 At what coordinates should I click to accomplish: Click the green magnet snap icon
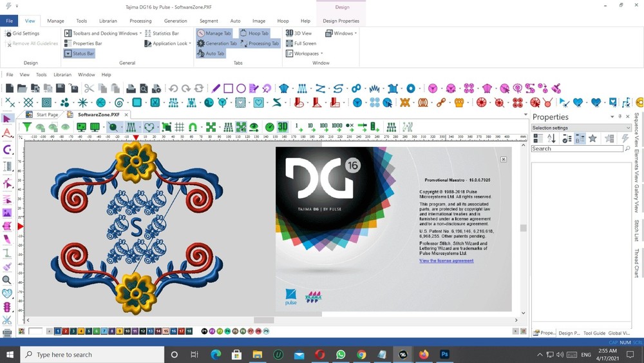pos(192,127)
